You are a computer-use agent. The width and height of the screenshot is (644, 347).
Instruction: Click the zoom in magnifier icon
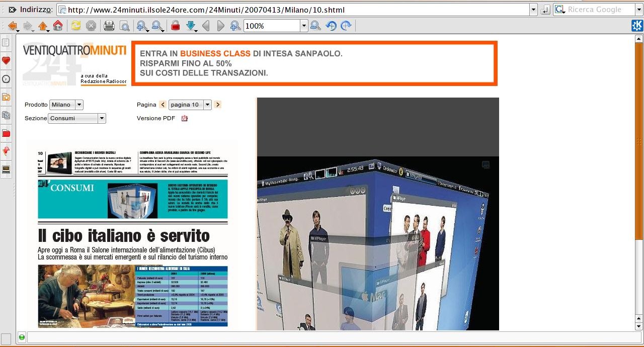(x=142, y=26)
